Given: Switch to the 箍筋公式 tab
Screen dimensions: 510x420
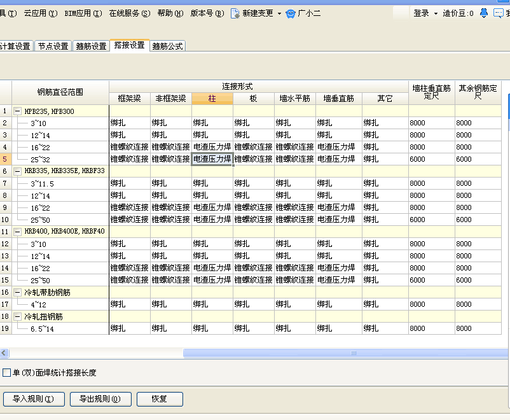Looking at the screenshot, I should [x=167, y=46].
